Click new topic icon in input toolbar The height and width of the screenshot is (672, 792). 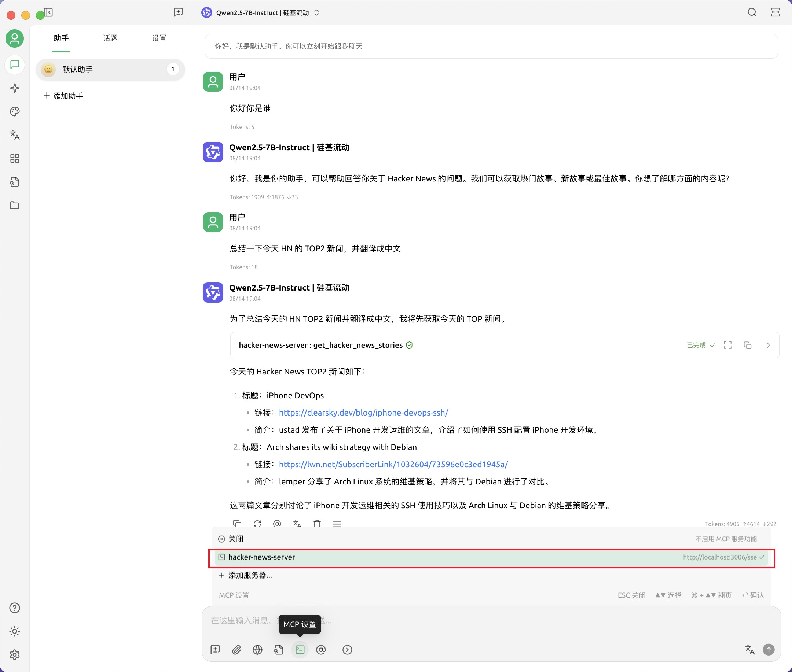215,650
